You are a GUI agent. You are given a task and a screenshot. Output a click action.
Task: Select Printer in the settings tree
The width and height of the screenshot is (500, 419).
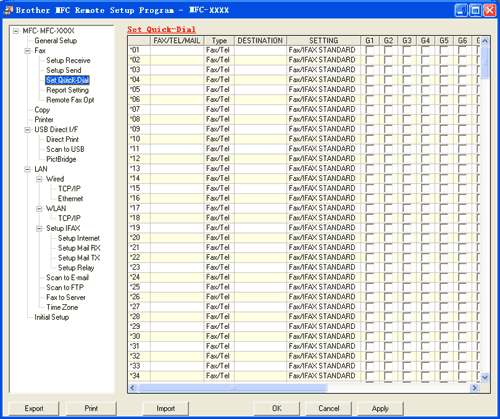point(44,120)
